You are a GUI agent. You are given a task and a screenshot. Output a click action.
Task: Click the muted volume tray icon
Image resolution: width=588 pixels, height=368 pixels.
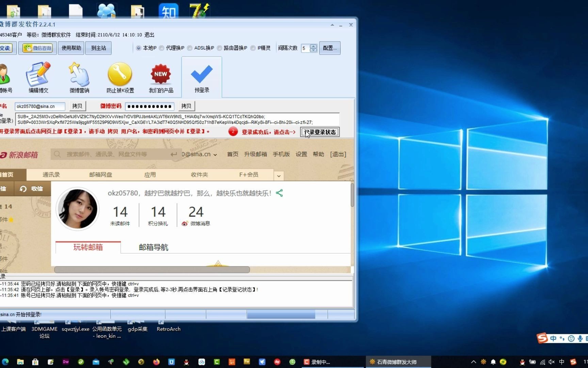[x=552, y=362]
